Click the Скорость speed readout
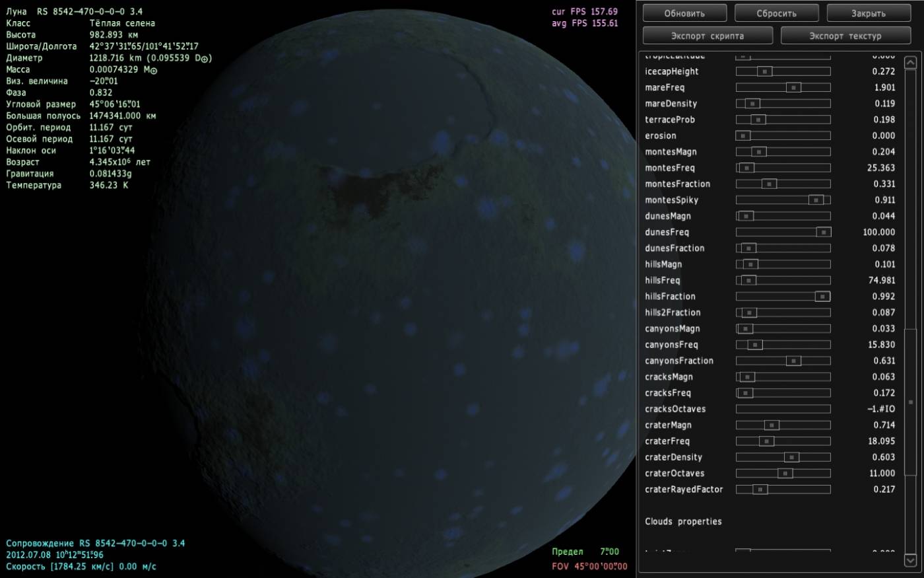 81,566
